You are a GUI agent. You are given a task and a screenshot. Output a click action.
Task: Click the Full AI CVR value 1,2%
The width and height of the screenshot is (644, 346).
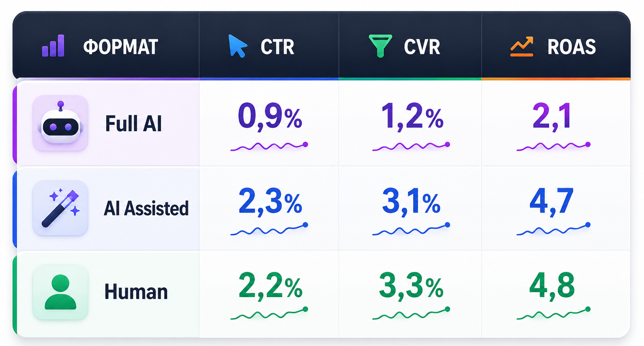click(x=412, y=117)
